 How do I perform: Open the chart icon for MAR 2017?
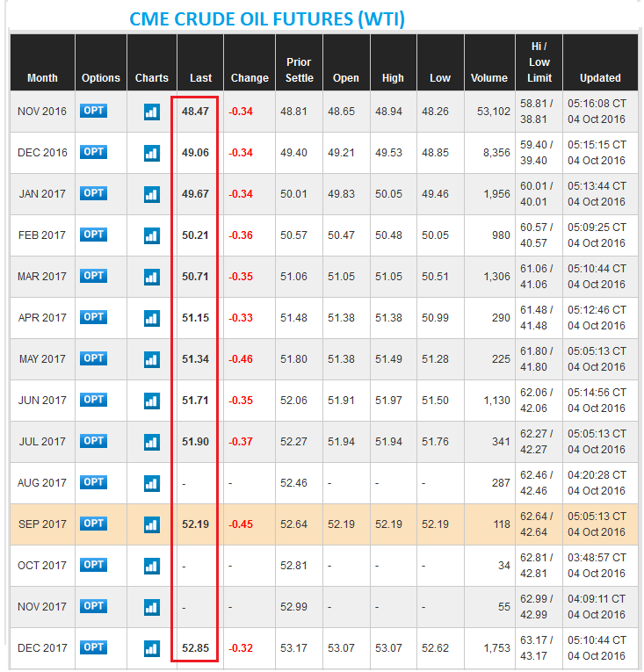(152, 278)
